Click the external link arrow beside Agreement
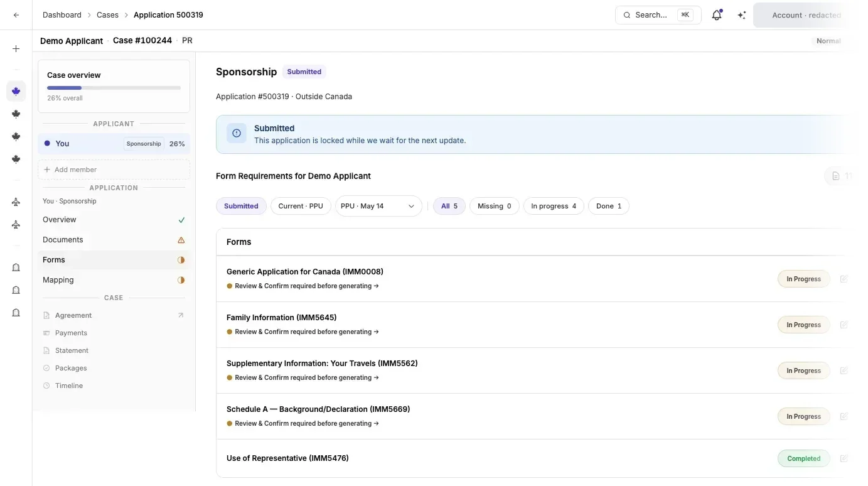 (181, 315)
